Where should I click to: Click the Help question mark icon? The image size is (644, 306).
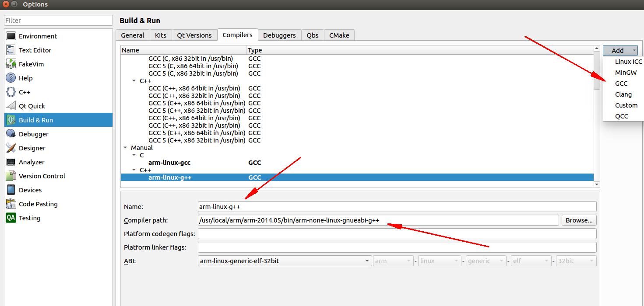11,78
